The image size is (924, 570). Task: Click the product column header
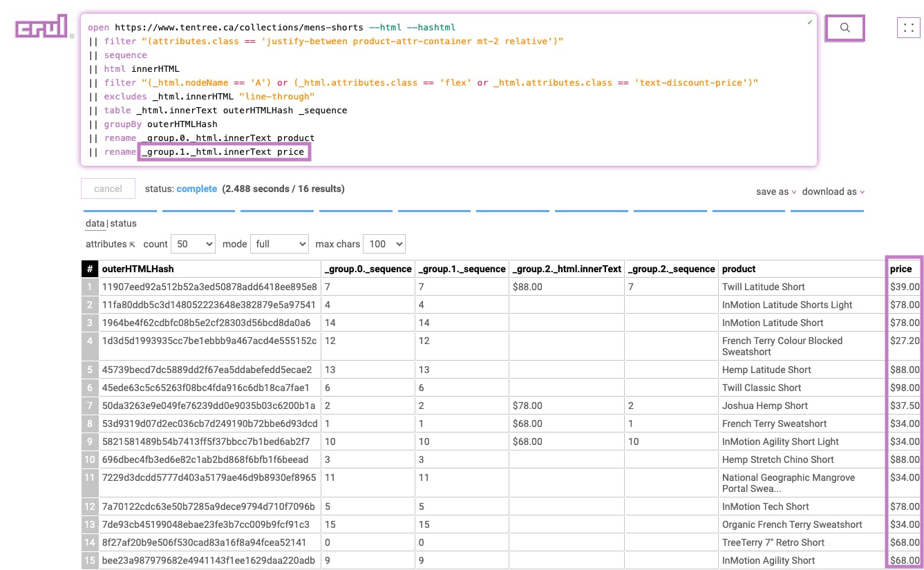click(802, 269)
